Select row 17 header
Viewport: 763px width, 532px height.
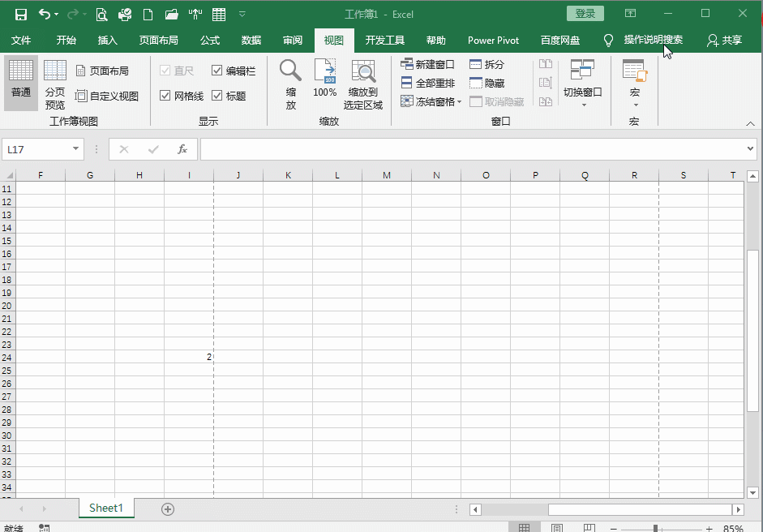(6, 267)
